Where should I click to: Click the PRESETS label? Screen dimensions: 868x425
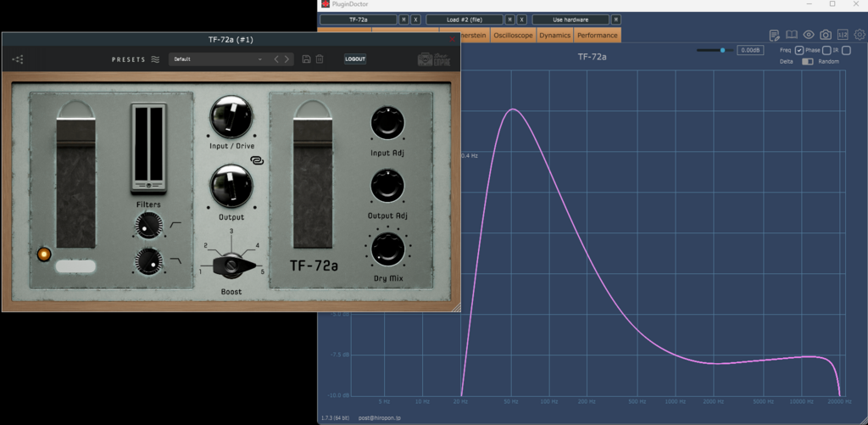point(129,59)
